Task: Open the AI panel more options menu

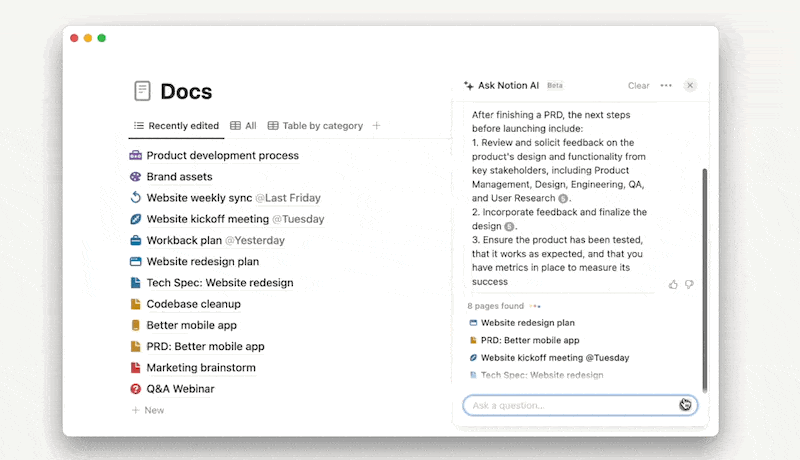Action: pyautogui.click(x=666, y=86)
